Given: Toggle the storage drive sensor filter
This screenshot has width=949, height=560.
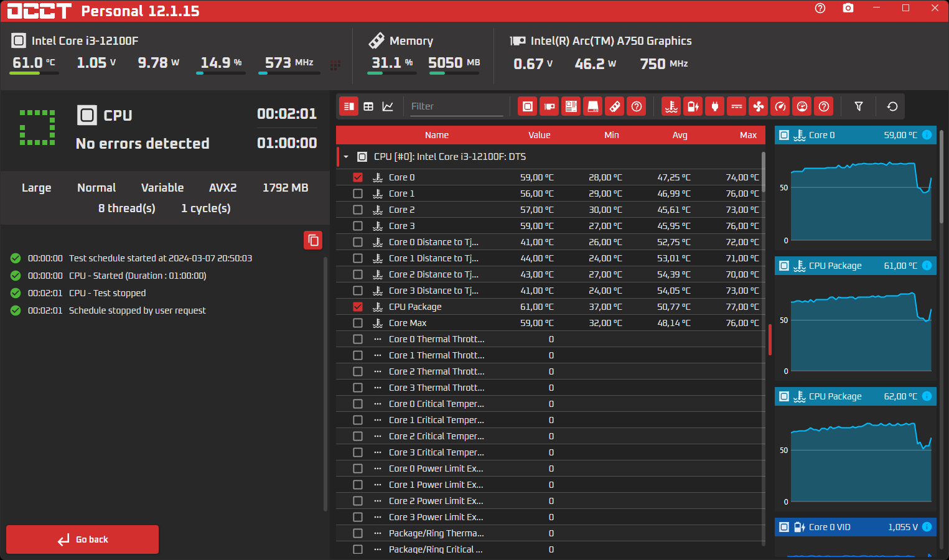Looking at the screenshot, I should pyautogui.click(x=593, y=106).
